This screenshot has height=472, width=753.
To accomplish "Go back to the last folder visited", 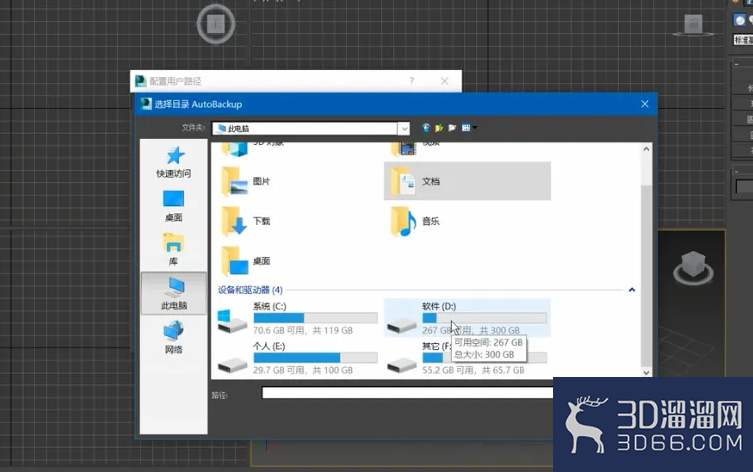I will tap(426, 128).
